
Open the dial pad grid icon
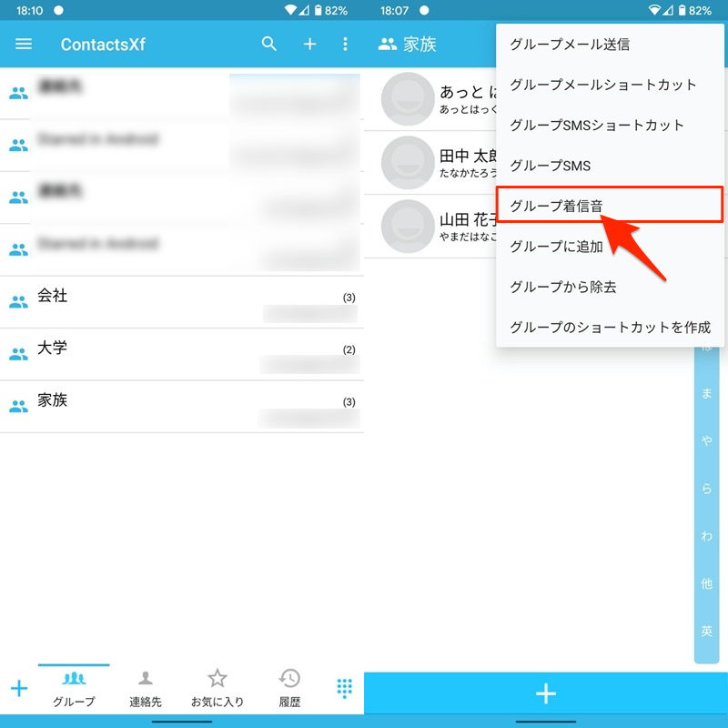pos(344,688)
